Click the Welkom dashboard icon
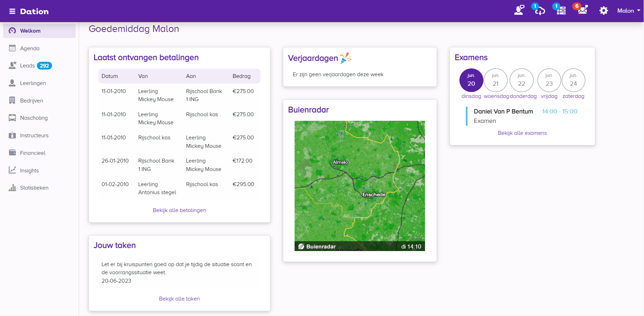644x316 pixels. [x=12, y=31]
